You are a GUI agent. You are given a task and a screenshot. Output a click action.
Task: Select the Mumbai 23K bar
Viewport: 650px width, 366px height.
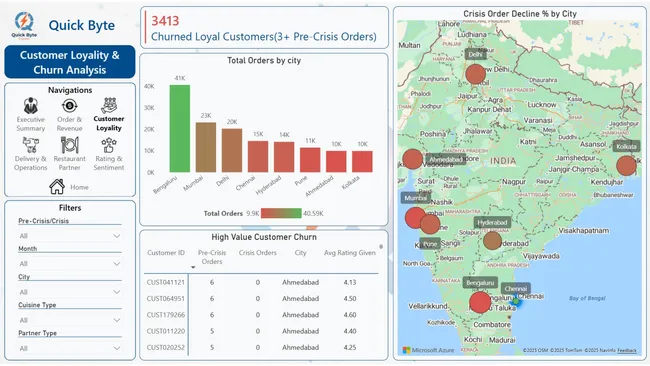pos(206,147)
